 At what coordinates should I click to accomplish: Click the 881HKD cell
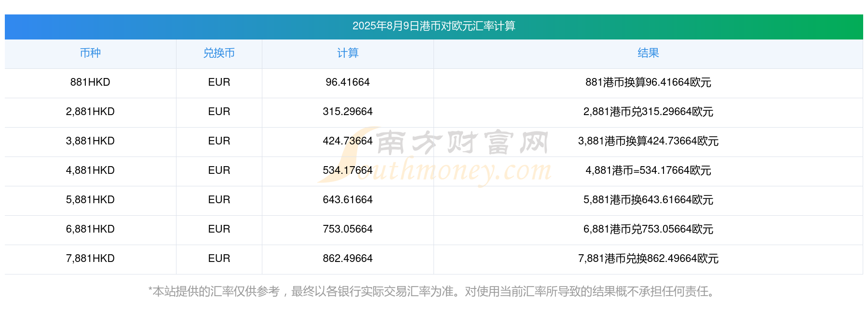(x=90, y=82)
